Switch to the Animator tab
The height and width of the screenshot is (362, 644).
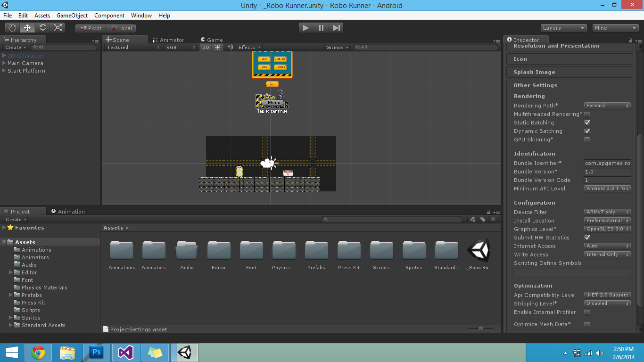tap(168, 40)
